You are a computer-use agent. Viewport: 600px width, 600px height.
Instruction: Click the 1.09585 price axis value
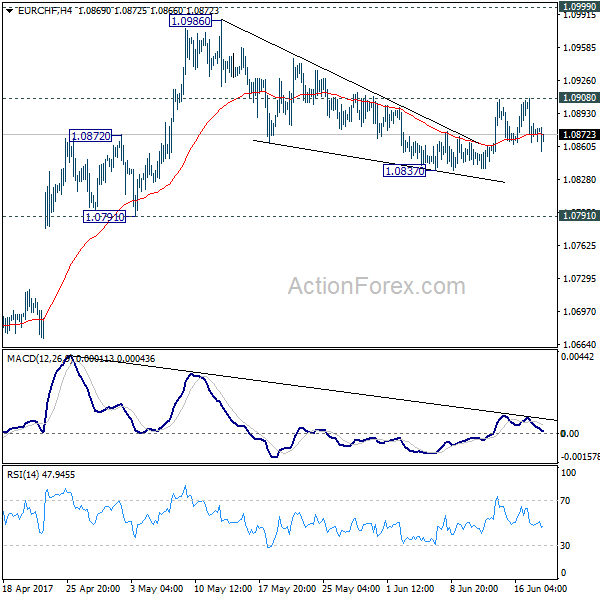tap(579, 48)
